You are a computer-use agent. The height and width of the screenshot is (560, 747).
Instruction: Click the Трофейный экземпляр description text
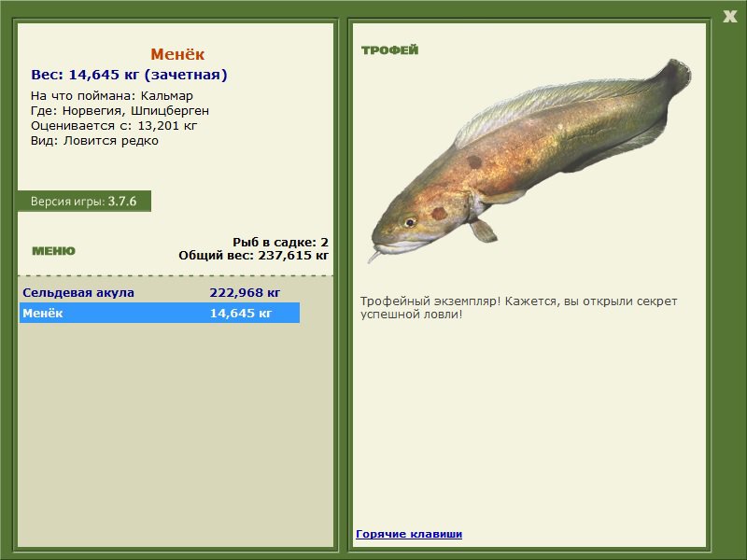518,308
